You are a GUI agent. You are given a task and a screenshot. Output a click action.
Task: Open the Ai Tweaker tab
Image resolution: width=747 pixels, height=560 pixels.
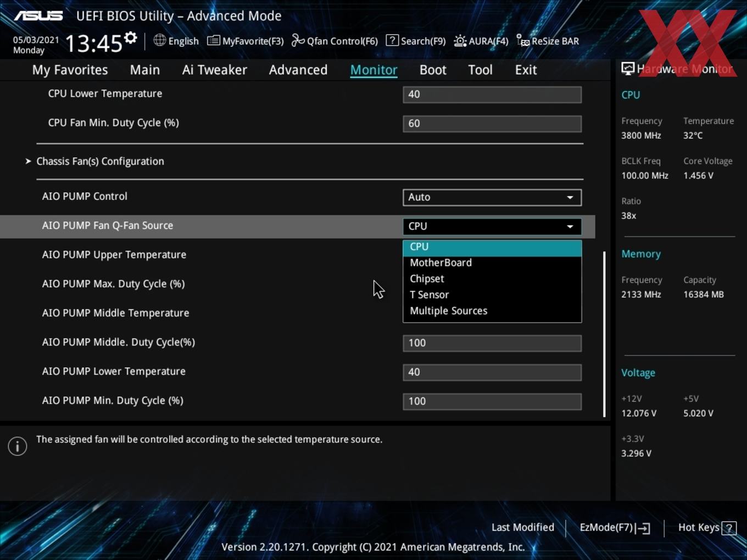[215, 70]
